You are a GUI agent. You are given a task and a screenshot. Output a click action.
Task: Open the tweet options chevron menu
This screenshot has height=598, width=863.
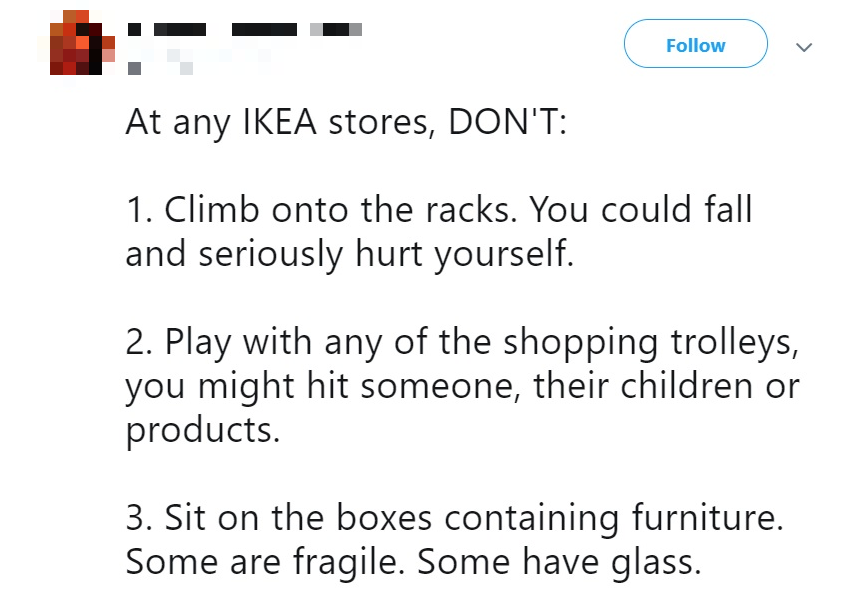pyautogui.click(x=804, y=47)
